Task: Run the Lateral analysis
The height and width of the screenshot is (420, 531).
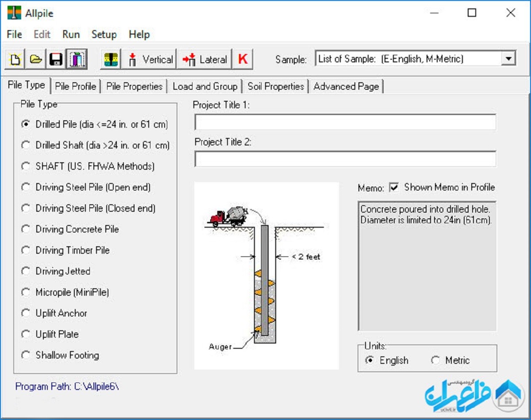Action: [204, 59]
